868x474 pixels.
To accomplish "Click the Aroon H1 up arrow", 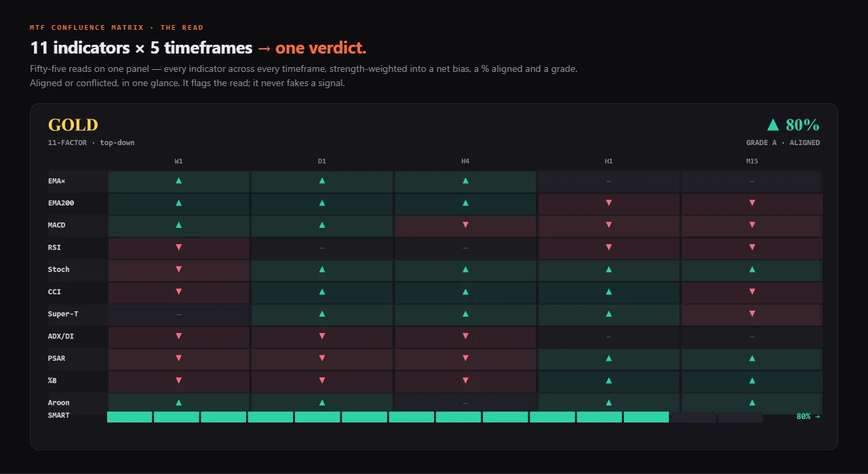I will click(x=609, y=402).
